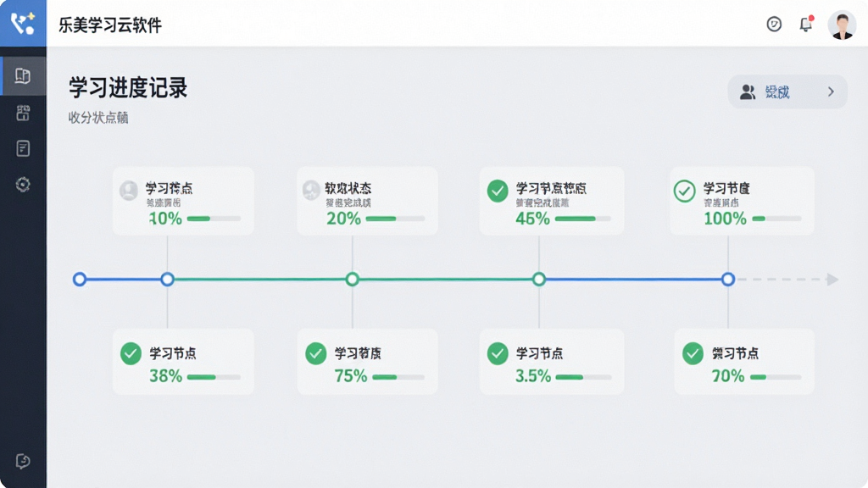The height and width of the screenshot is (488, 868).
Task: Click the 45% value text
Action: coord(532,219)
